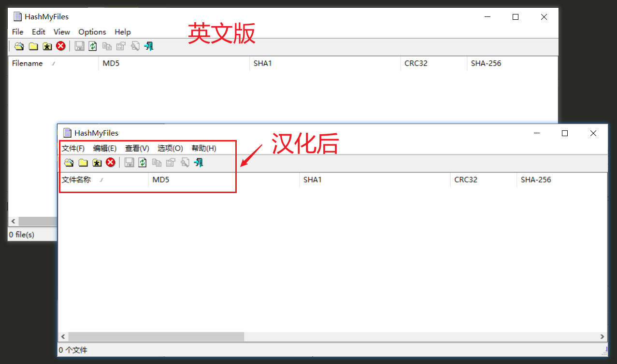This screenshot has height=364, width=617.
Task: Sort files by clicking the MD5 column header
Action: point(160,180)
